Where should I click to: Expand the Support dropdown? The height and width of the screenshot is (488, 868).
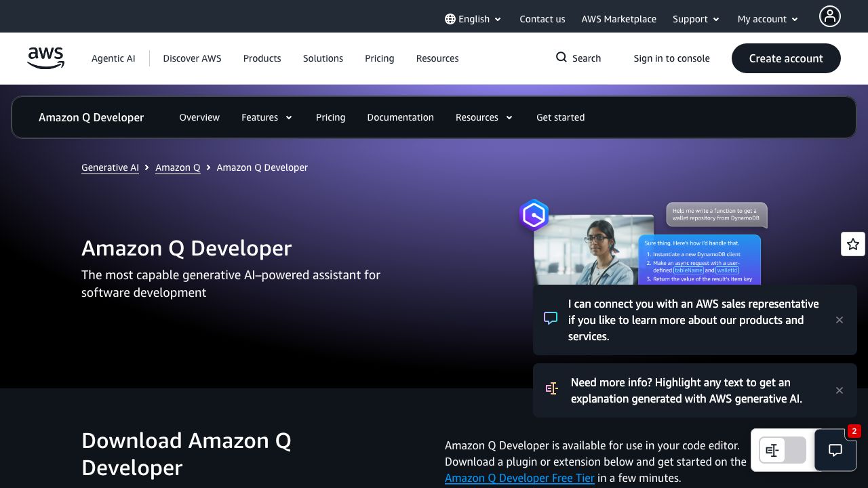tap(696, 19)
